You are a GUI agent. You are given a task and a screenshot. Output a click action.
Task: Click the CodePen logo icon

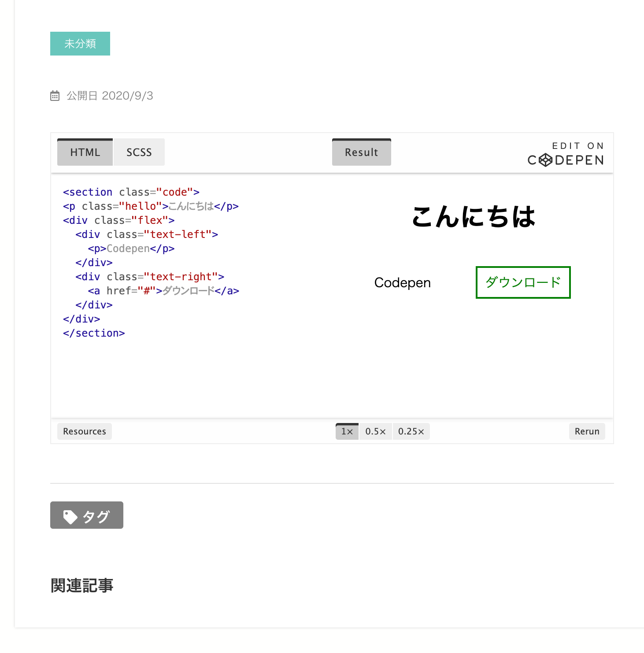pos(545,160)
